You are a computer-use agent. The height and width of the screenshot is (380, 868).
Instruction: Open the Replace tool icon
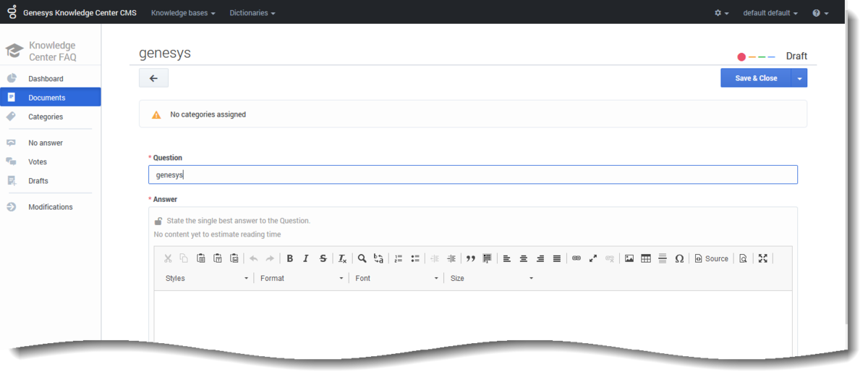click(378, 258)
